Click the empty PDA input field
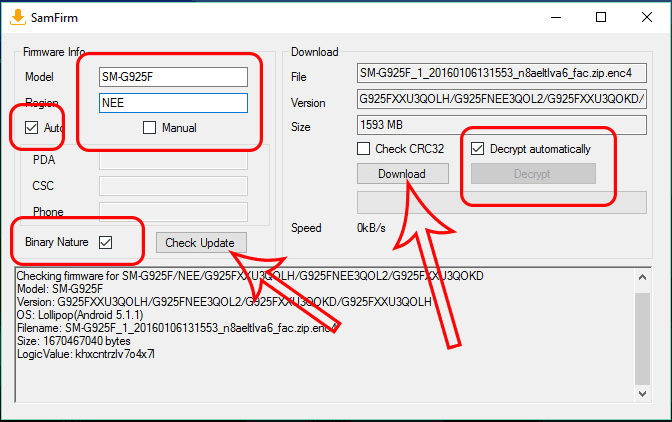Viewport: 672px width, 422px height. [173, 161]
